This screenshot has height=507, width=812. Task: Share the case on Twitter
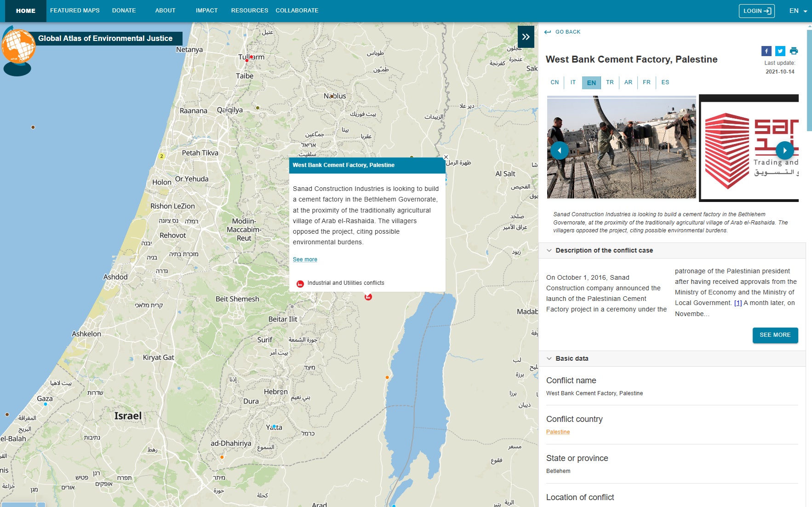click(x=780, y=51)
